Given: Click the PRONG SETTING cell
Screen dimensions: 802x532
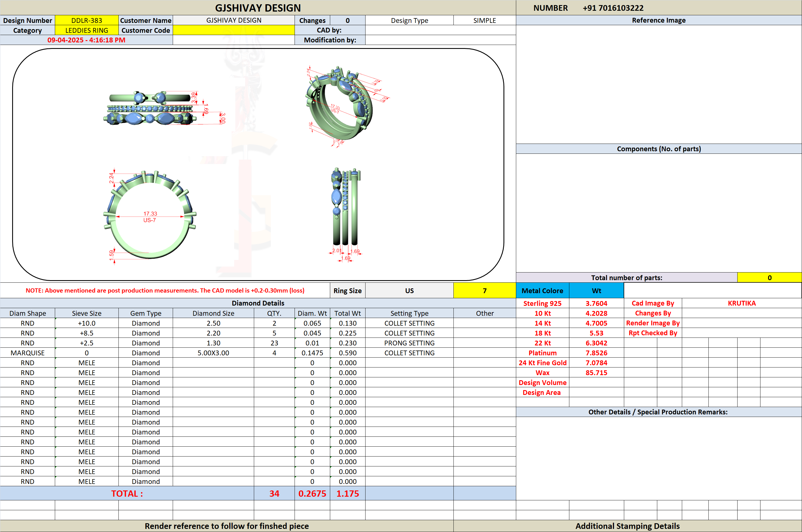Looking at the screenshot, I should [x=409, y=343].
